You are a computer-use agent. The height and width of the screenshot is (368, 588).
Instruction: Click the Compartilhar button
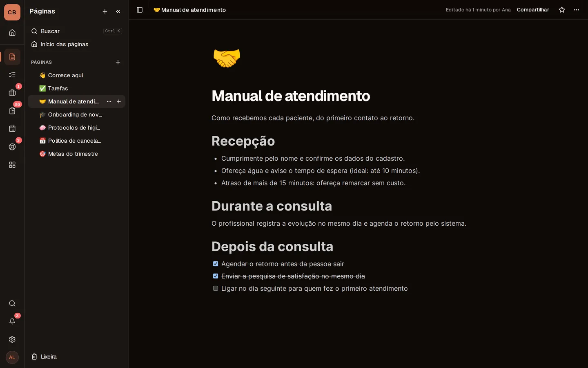(533, 10)
